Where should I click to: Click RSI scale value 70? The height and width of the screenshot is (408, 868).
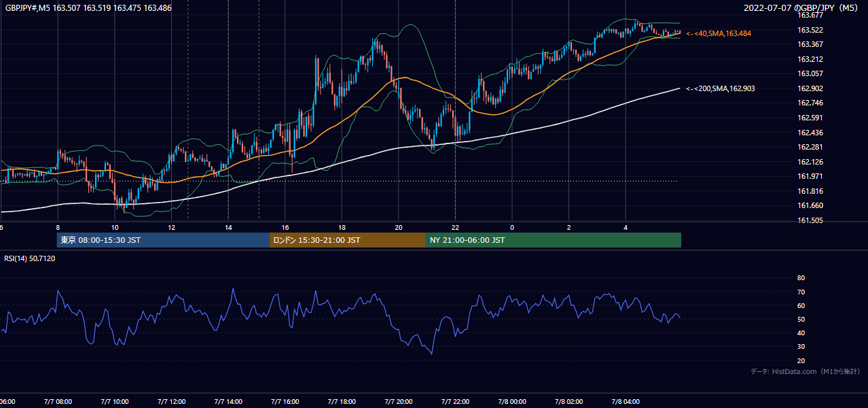click(801, 292)
